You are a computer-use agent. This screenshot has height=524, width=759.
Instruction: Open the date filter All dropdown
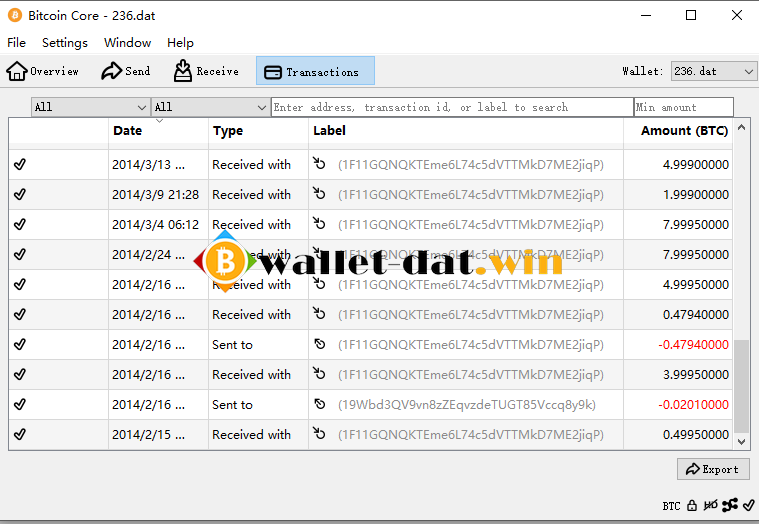pos(90,107)
